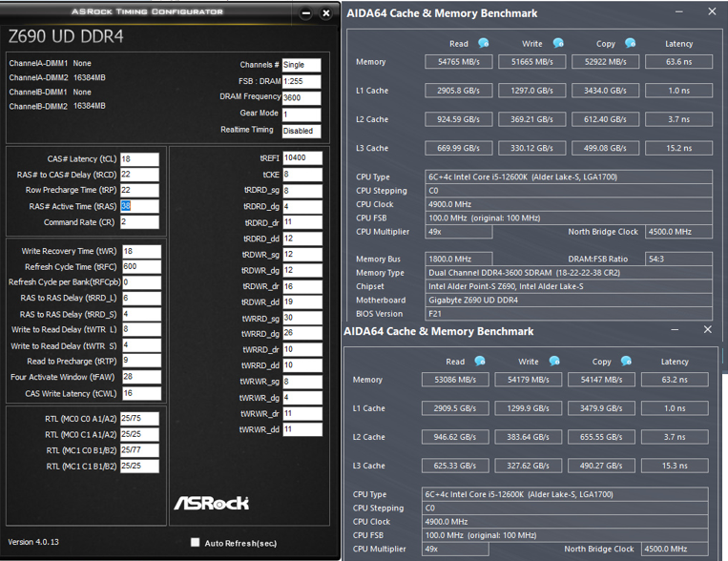Image resolution: width=728 pixels, height=561 pixels.
Task: Click the Channels # field showing Single
Action: pyautogui.click(x=302, y=65)
